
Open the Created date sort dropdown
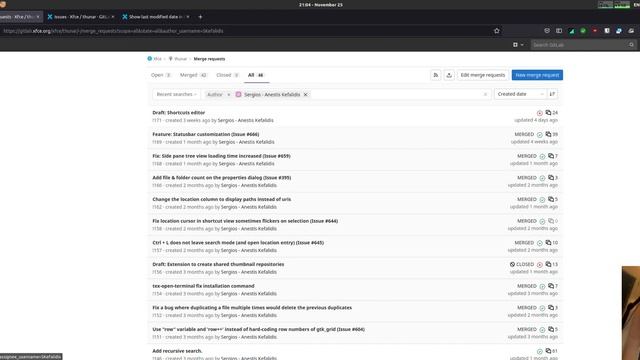click(520, 94)
